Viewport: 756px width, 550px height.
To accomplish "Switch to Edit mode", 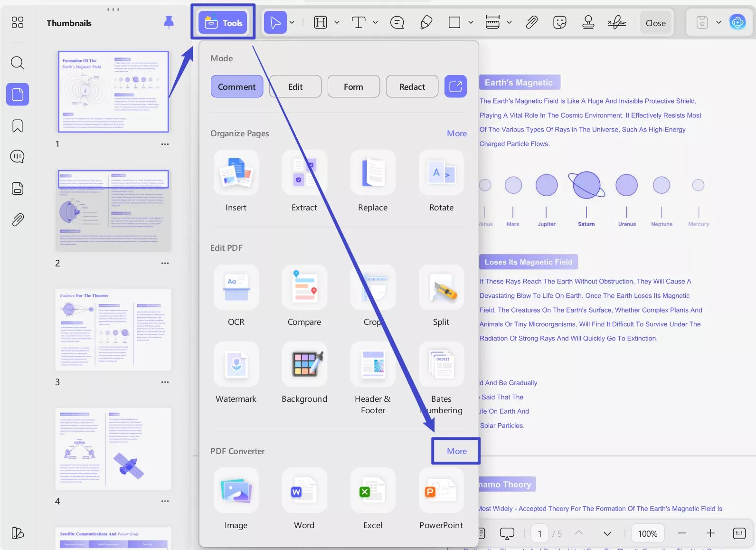I will (x=295, y=87).
